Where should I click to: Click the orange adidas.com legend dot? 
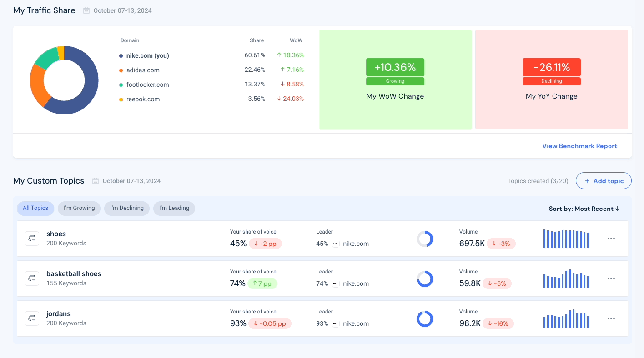(x=121, y=70)
